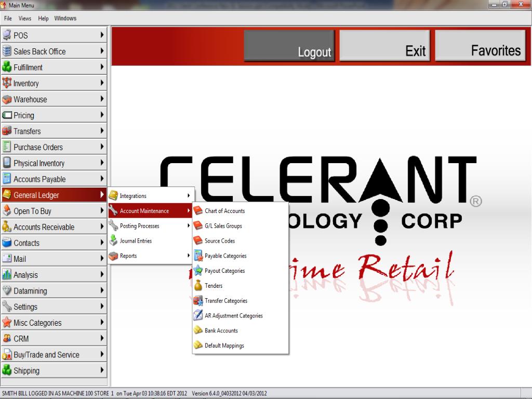Click the Datamining diamond icon
Viewport: 532px width, 399px height.
coord(7,290)
